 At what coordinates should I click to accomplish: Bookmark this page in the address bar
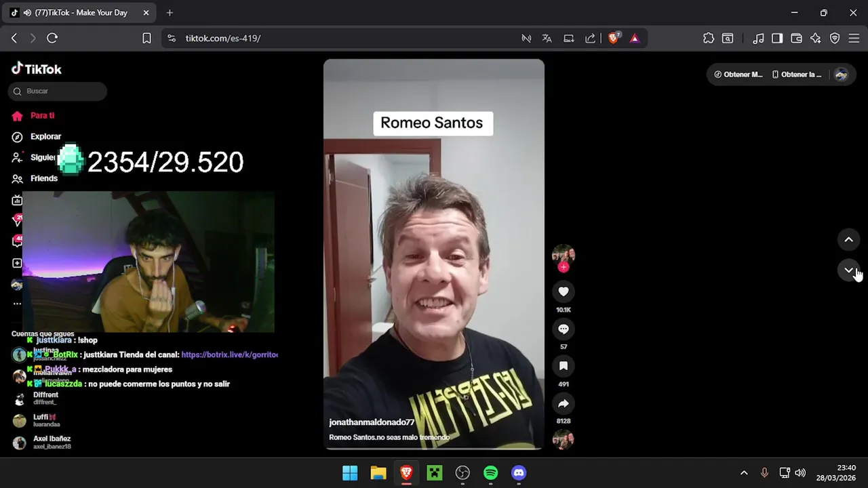[146, 38]
